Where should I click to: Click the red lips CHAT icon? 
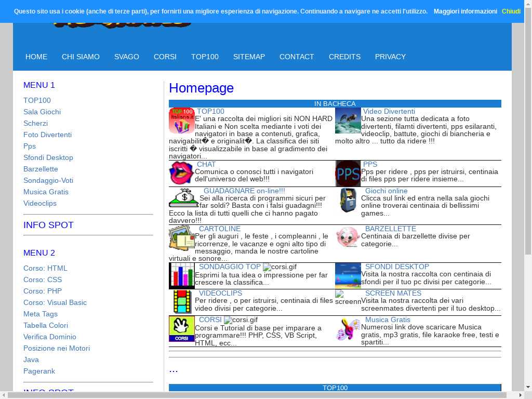(x=181, y=173)
